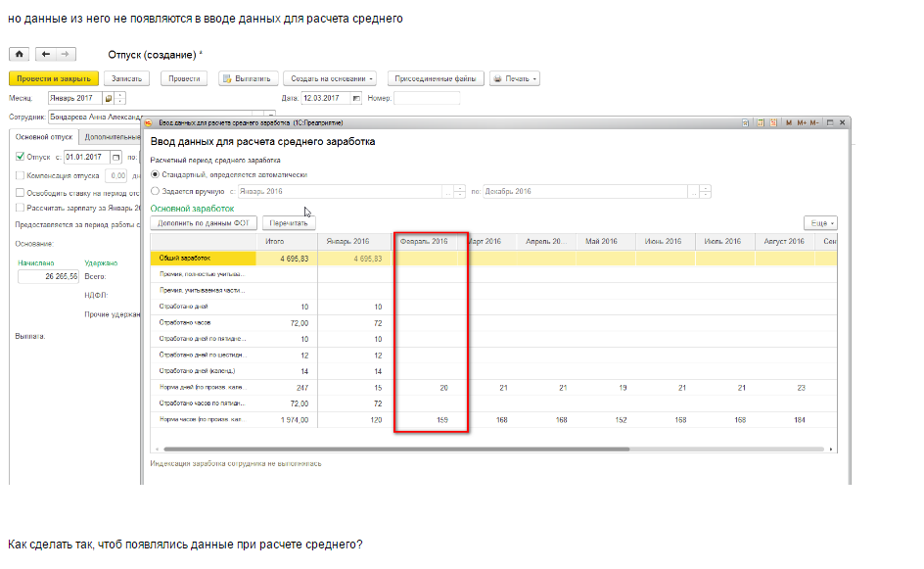The height and width of the screenshot is (569, 924).
Task: Click the Home icon button
Action: pyautogui.click(x=21, y=54)
